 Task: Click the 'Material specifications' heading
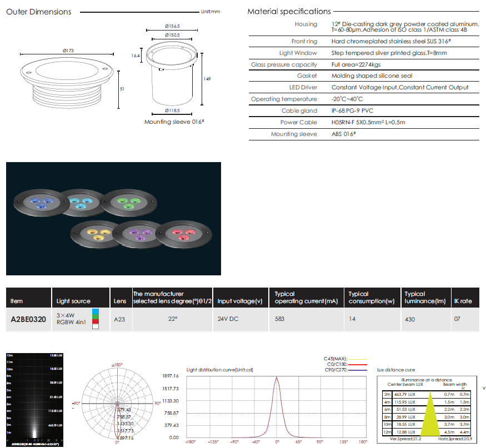(289, 12)
